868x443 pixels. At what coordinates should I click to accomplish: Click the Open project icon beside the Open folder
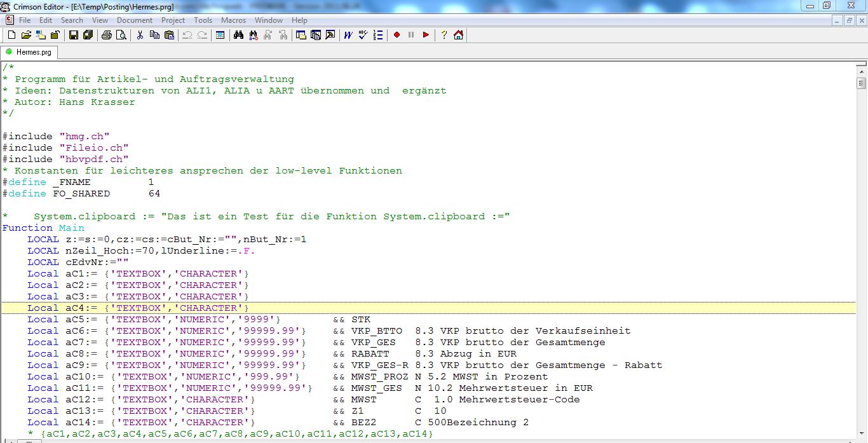pyautogui.click(x=41, y=35)
